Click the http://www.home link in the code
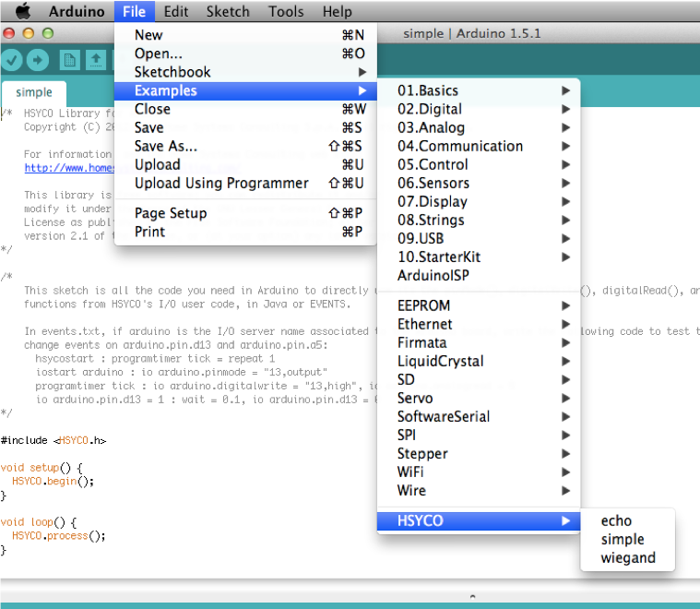Screen dimensions: 700x609 69,168
